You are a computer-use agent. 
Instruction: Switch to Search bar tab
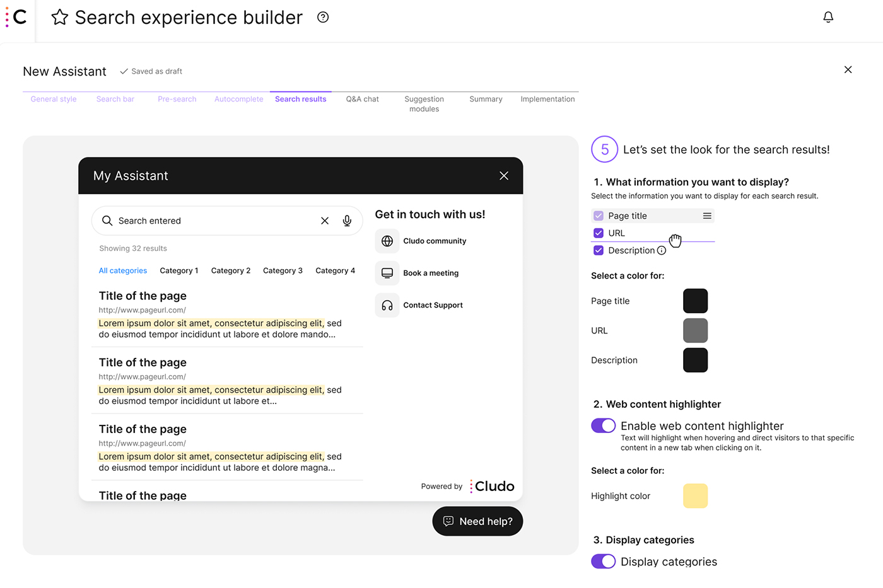click(x=115, y=99)
